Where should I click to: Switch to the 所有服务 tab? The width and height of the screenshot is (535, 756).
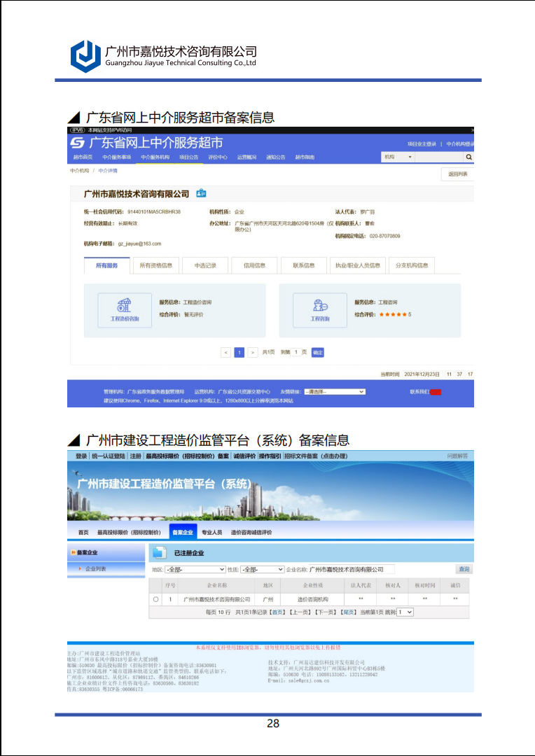(106, 266)
